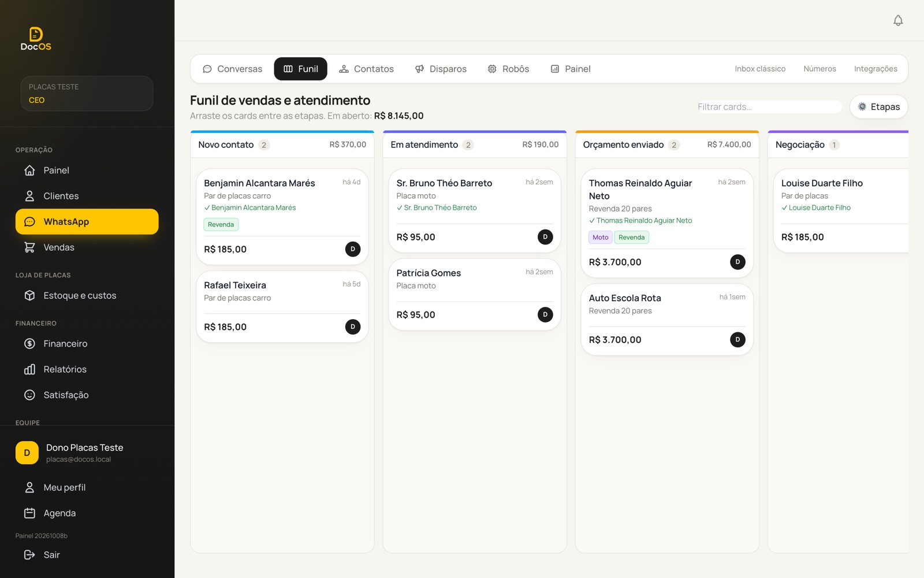Switch to the Disparos tab
Viewport: 924px width, 578px height.
(x=441, y=69)
